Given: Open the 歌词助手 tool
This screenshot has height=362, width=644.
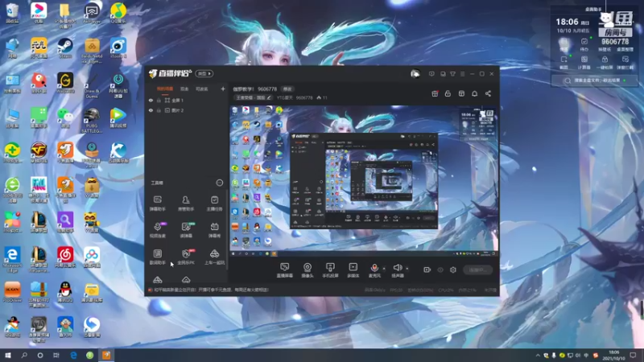Looking at the screenshot, I should tap(157, 257).
